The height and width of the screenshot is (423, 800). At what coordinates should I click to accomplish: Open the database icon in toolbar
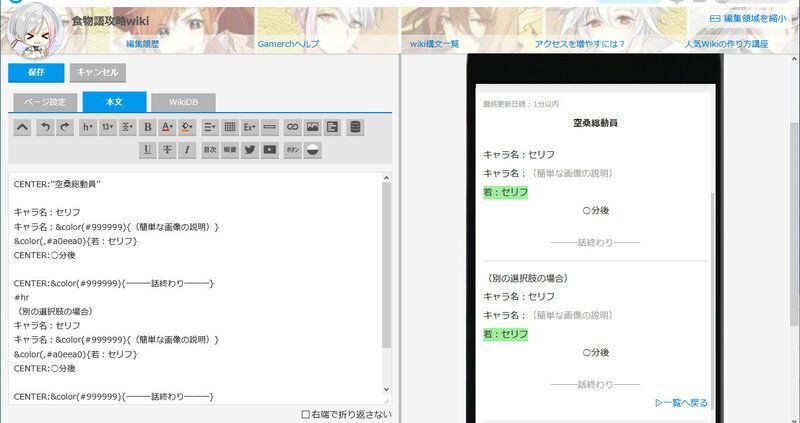[355, 127]
